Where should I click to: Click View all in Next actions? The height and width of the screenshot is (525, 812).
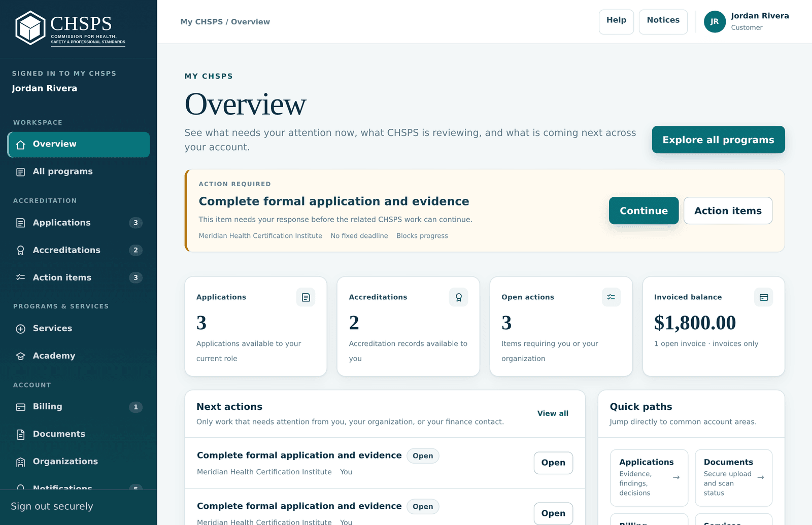[x=553, y=413]
